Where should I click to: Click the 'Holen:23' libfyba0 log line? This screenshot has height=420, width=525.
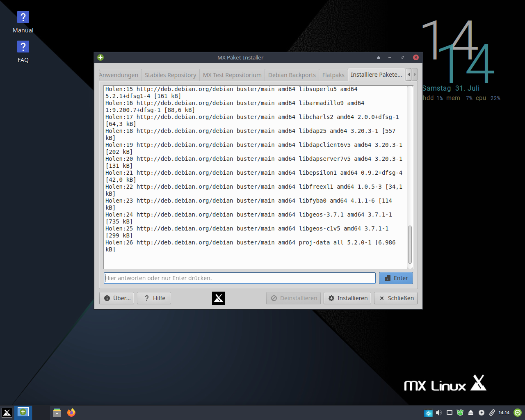[249, 204]
